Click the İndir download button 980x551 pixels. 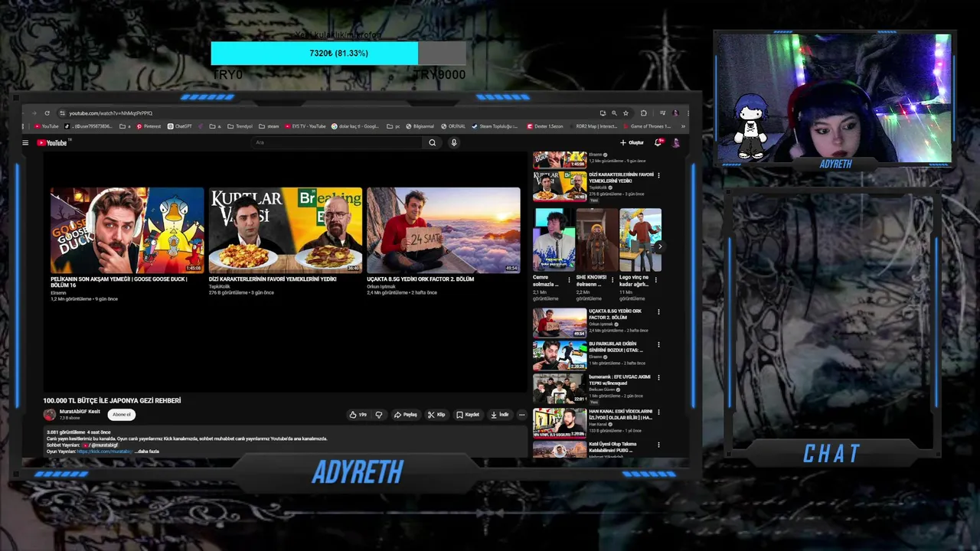[500, 415]
